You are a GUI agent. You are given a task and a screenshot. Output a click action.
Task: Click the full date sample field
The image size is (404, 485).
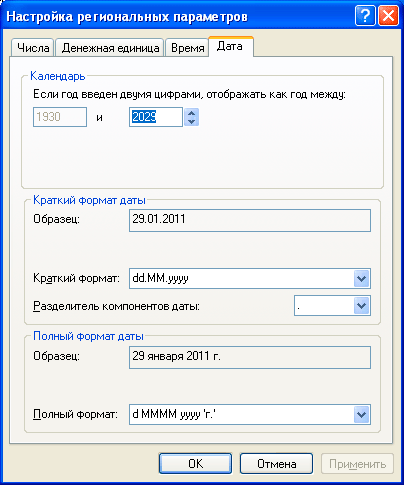[250, 357]
